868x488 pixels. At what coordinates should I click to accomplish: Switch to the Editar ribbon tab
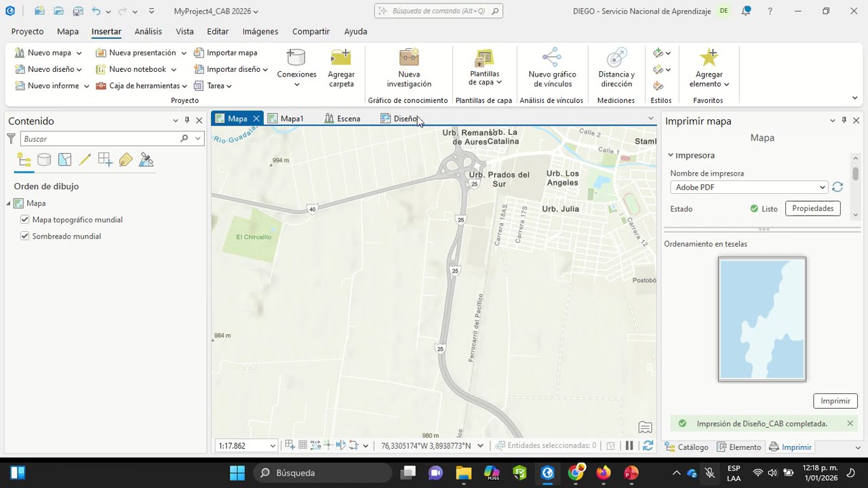pos(218,31)
